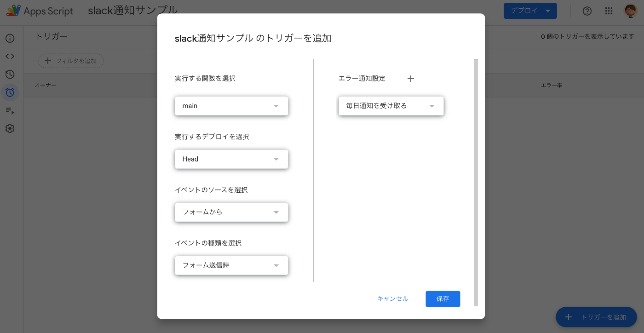Open the デプロイ deploy dropdown button
This screenshot has height=333, width=644.
[530, 11]
